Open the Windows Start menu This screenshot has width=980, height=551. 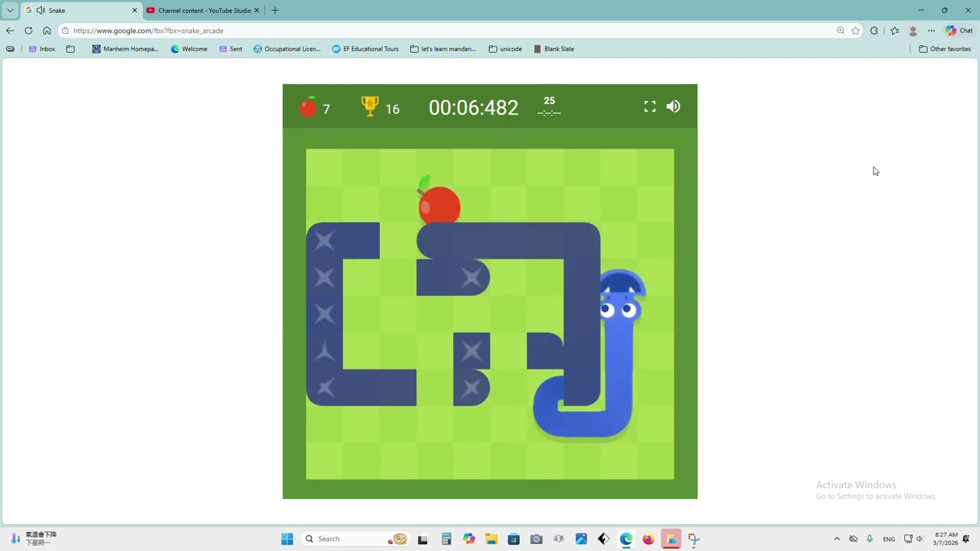(287, 539)
